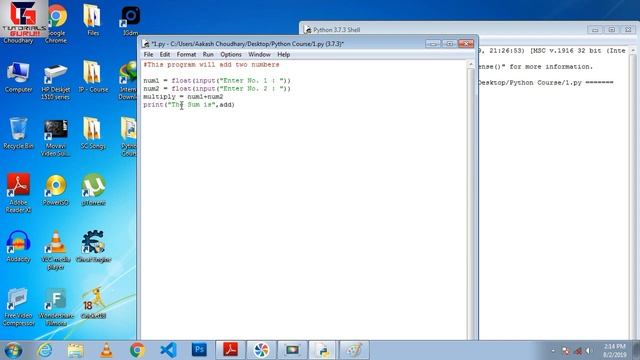Launch Internet Explorer from taskbar
The height and width of the screenshot is (360, 640).
tap(45, 350)
